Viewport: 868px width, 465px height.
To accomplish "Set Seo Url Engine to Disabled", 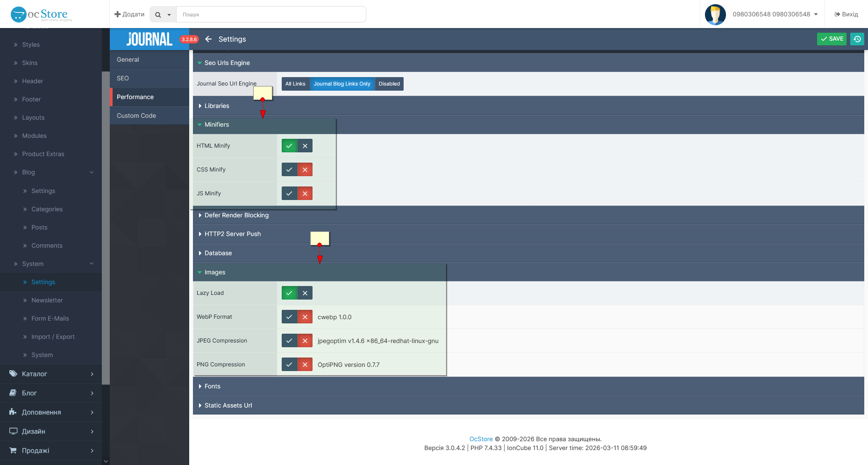I will coord(389,84).
